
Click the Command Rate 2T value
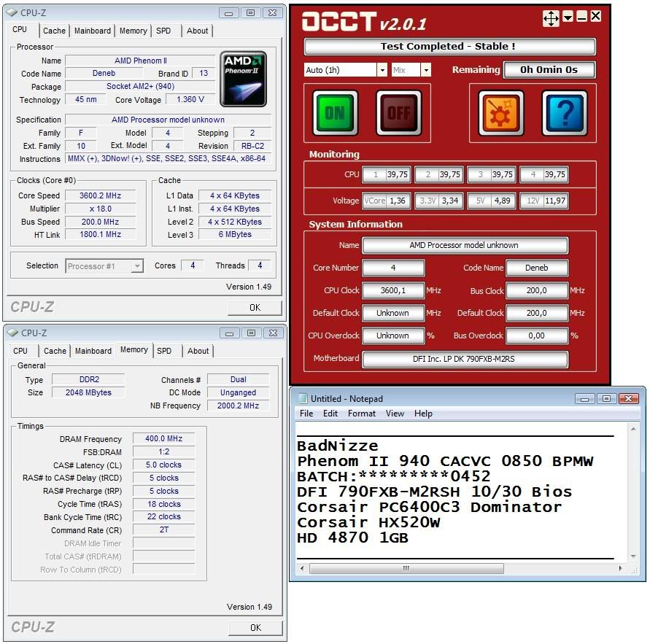163,529
